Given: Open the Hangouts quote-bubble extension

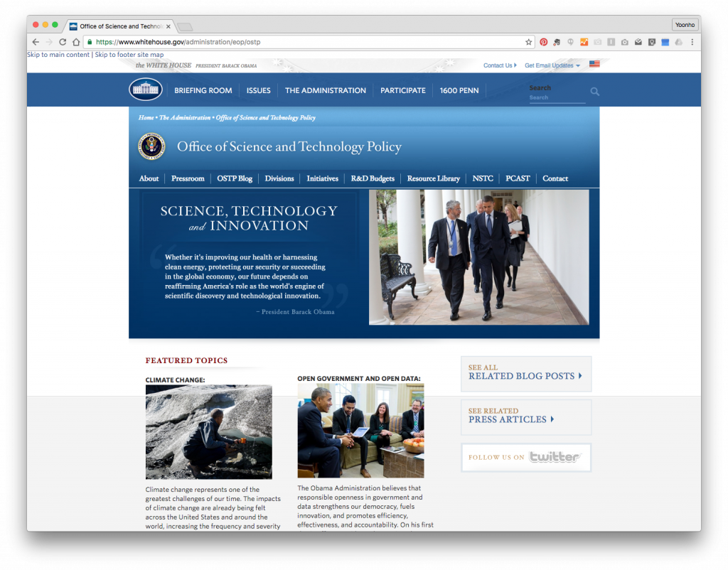Looking at the screenshot, I should pyautogui.click(x=571, y=42).
